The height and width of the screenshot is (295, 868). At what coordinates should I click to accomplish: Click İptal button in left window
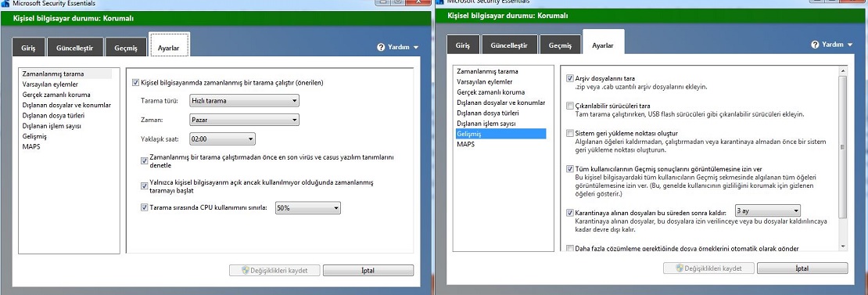[x=368, y=271]
